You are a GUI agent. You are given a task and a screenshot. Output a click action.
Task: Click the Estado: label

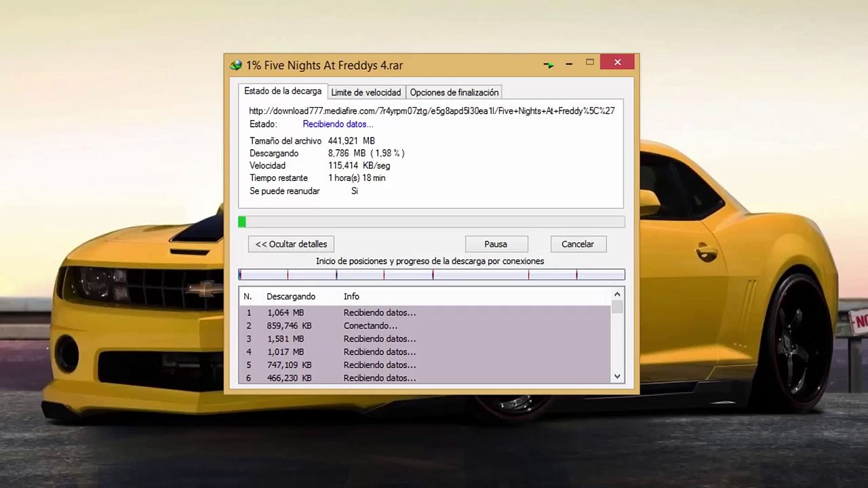tap(263, 124)
